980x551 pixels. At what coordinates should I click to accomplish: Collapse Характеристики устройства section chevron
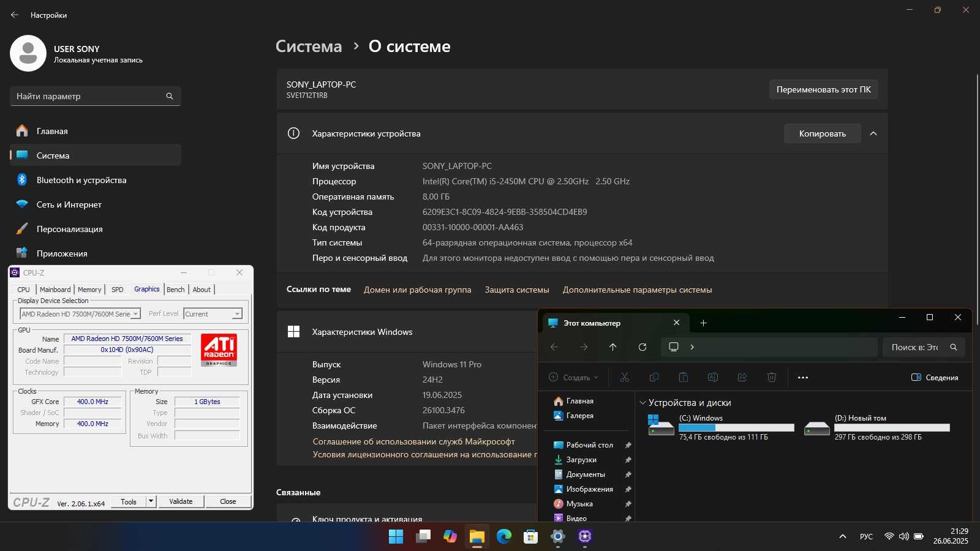click(x=873, y=133)
